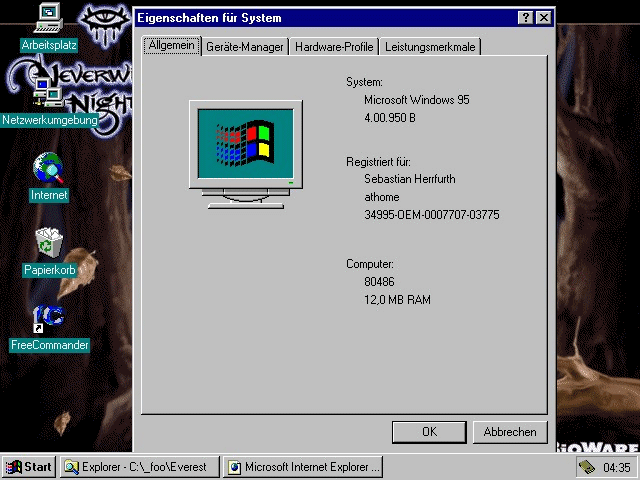The height and width of the screenshot is (480, 640).
Task: Click the 04:35 taskbar clock
Action: (x=617, y=467)
